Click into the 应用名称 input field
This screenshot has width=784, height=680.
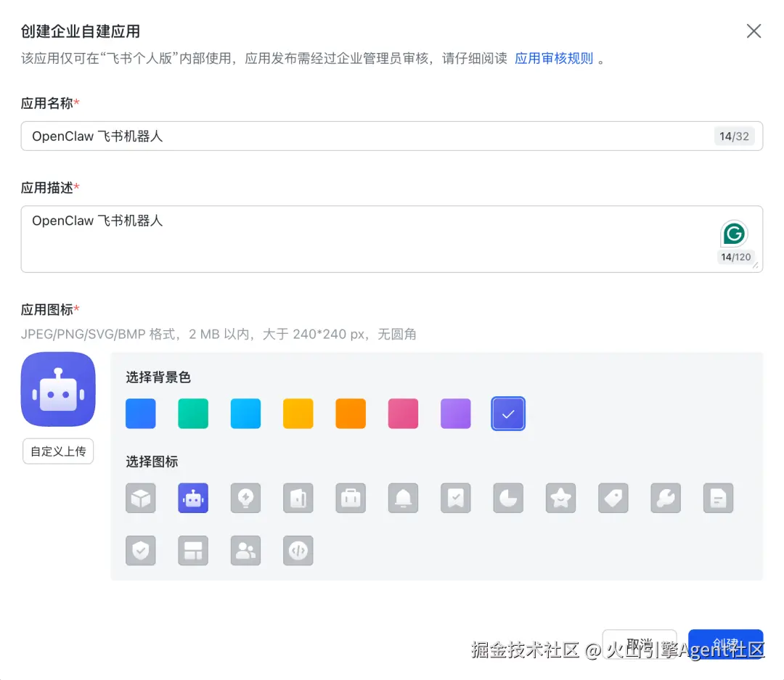363,136
